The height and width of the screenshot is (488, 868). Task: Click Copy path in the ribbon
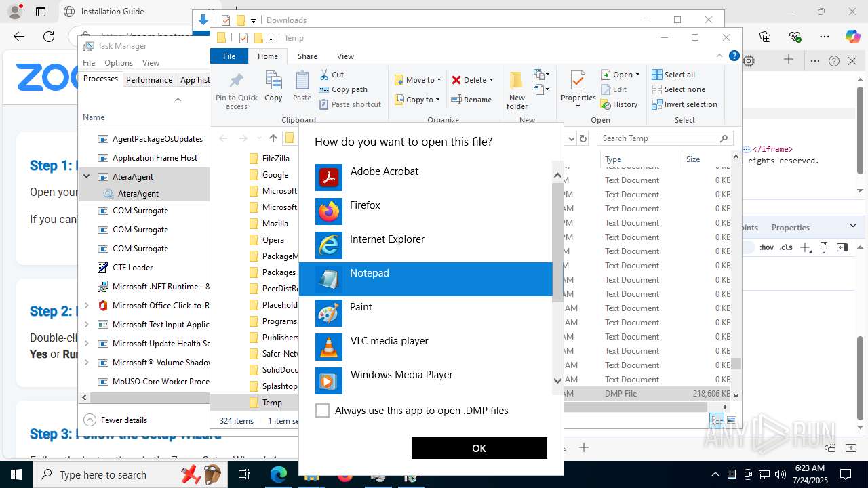342,89
